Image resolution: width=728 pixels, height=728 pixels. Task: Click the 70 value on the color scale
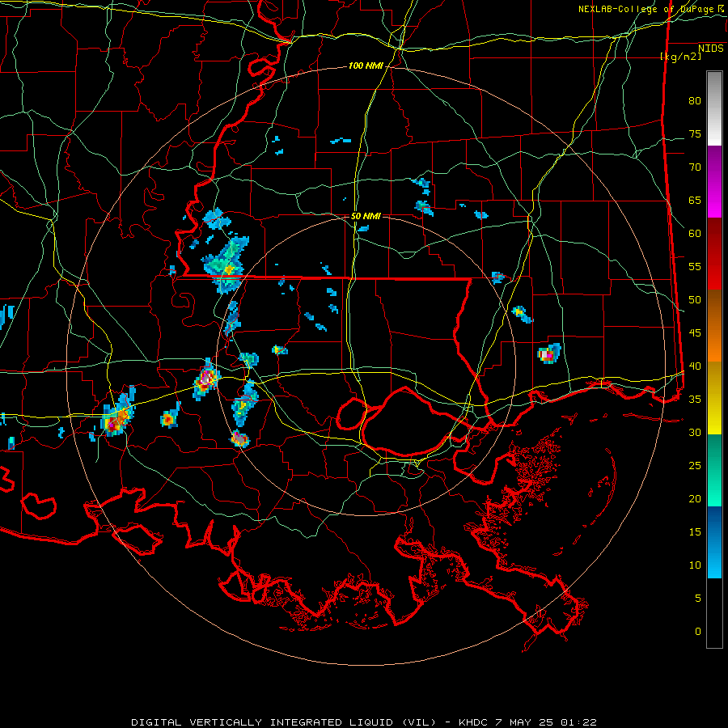695,167
